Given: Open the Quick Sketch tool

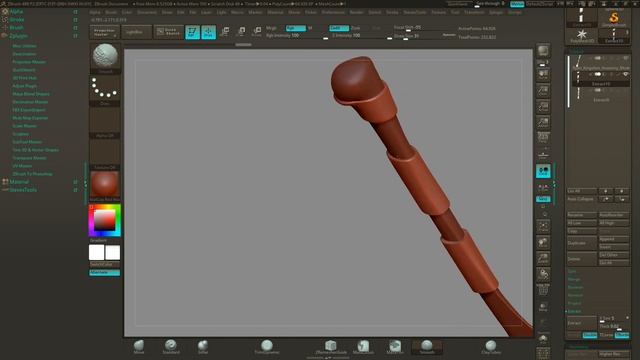Looking at the screenshot, I should (168, 32).
